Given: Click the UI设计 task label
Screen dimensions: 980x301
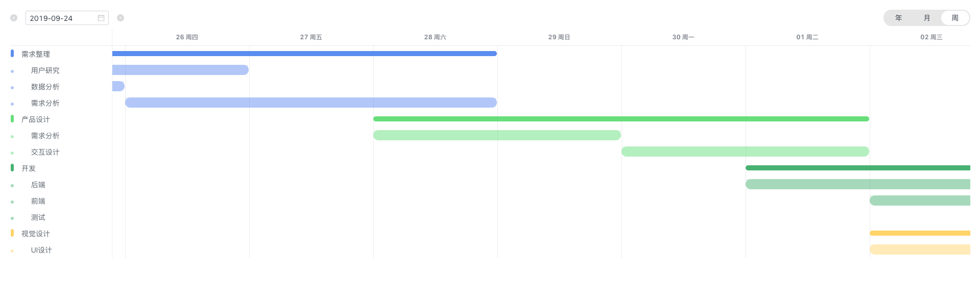Looking at the screenshot, I should (x=41, y=250).
